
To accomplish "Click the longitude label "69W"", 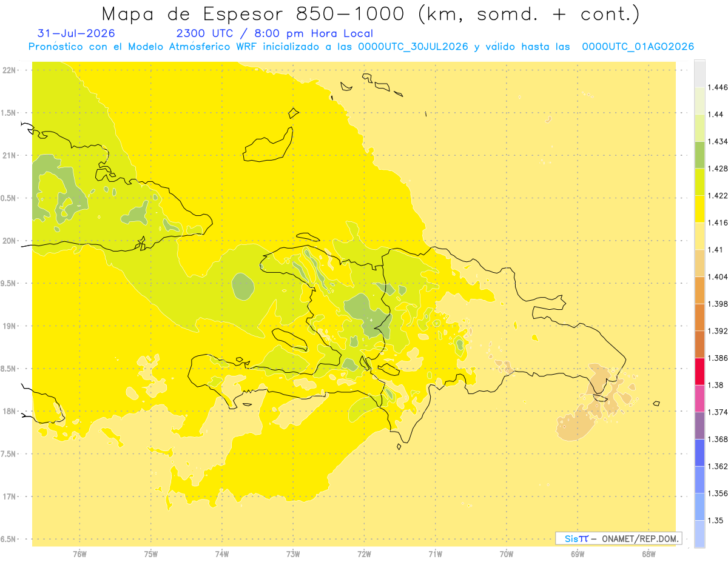I will click(x=577, y=554).
